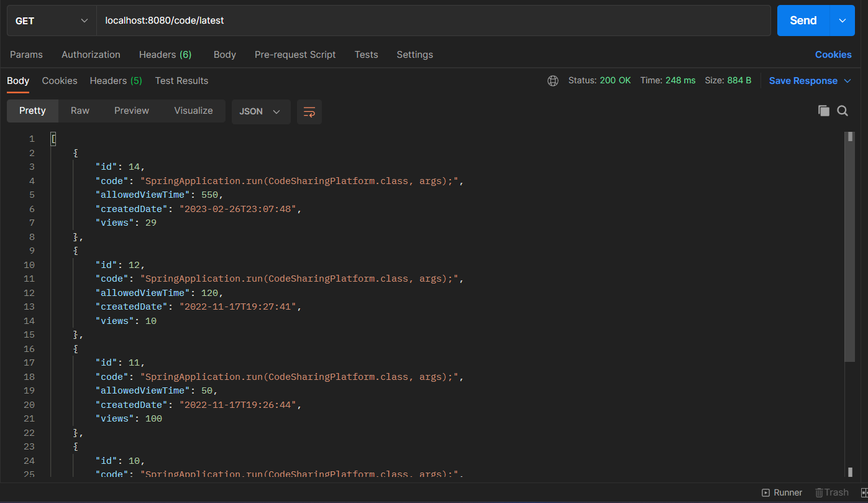
Task: Switch to Preview view
Action: coord(132,111)
